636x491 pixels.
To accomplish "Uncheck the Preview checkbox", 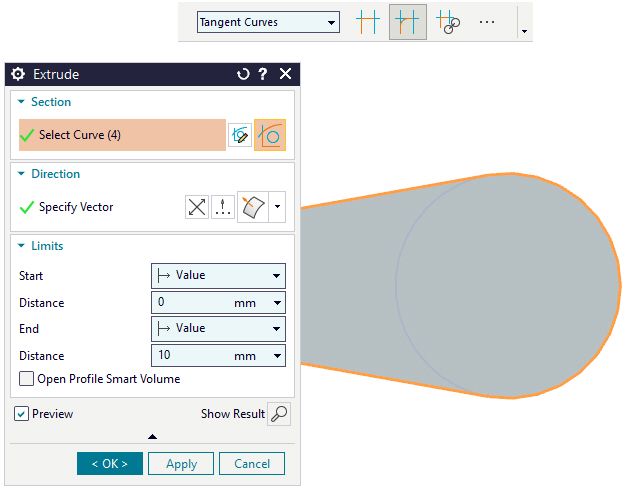I will 21,414.
